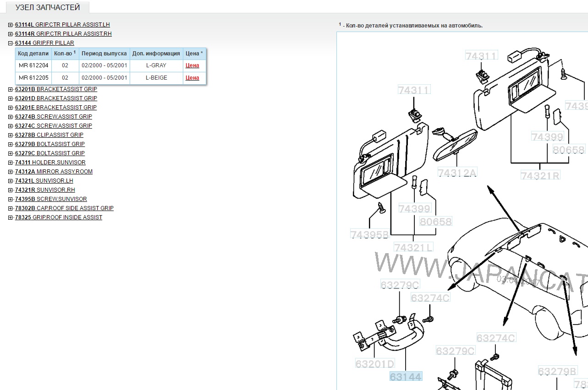The width and height of the screenshot is (588, 390).
Task: Click the 74312A mirror label in diagram
Action: [x=457, y=173]
